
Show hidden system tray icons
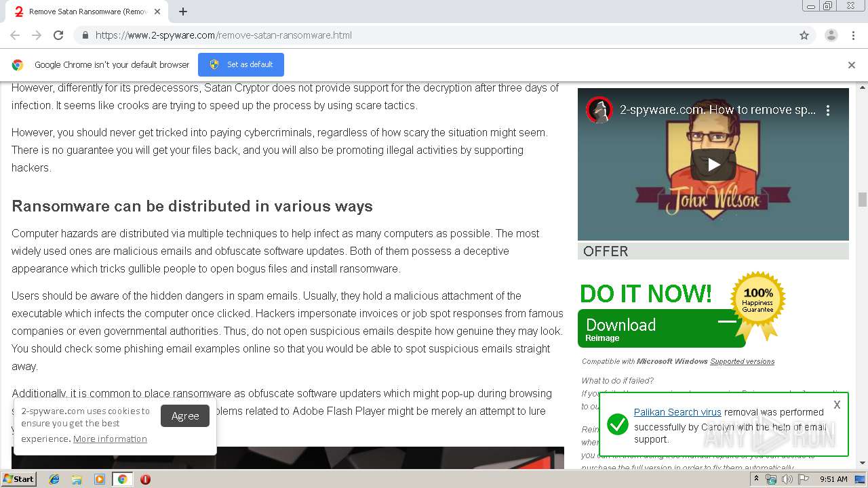[x=756, y=479]
